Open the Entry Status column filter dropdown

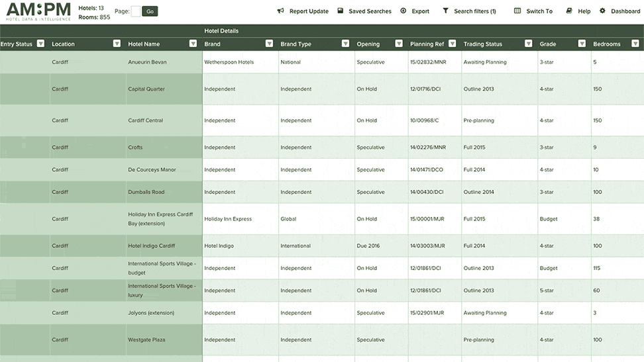[x=40, y=44]
